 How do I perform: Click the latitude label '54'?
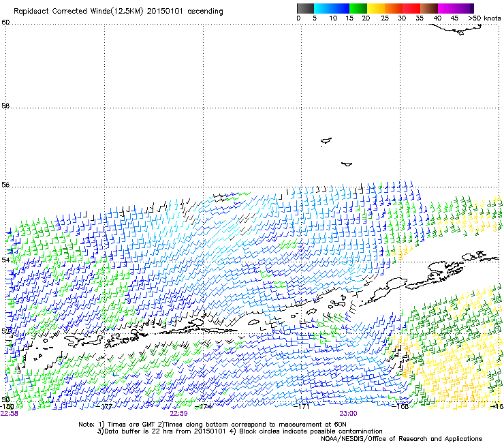point(5,259)
